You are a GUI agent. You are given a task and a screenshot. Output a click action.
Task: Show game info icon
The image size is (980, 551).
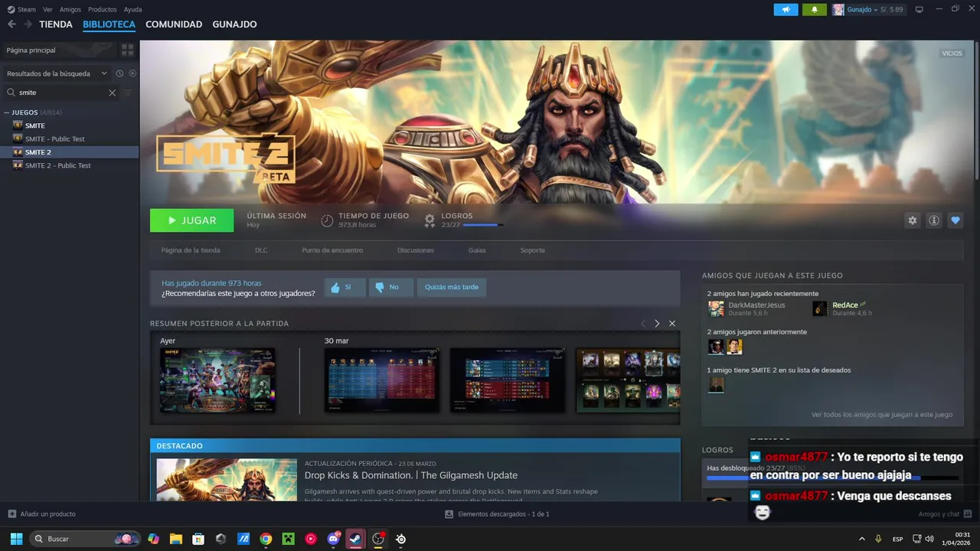click(x=933, y=220)
